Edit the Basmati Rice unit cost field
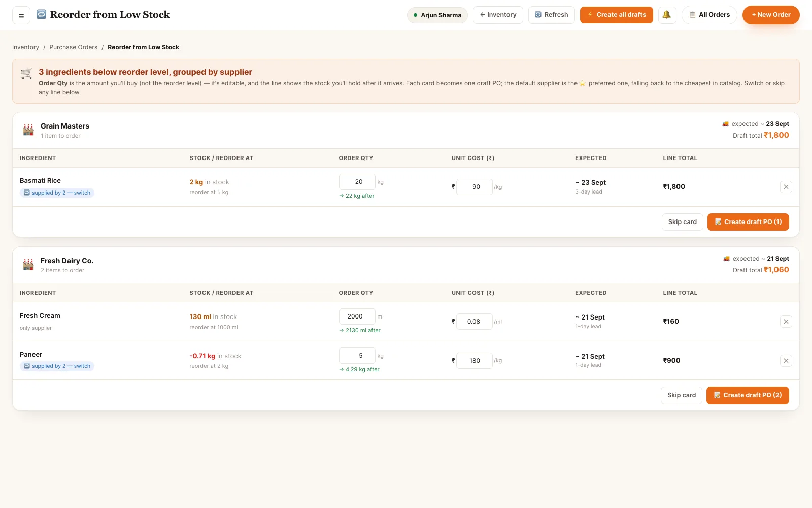The image size is (812, 508). coord(475,187)
